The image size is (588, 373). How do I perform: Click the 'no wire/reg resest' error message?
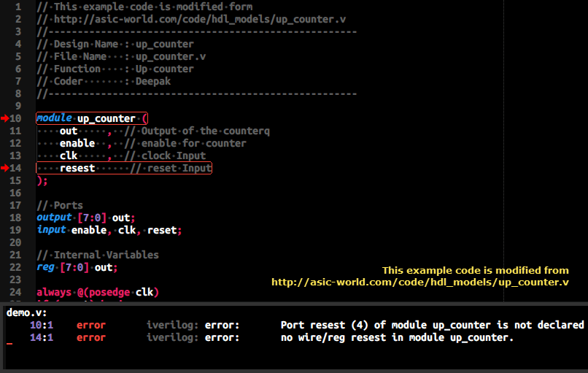click(397, 337)
